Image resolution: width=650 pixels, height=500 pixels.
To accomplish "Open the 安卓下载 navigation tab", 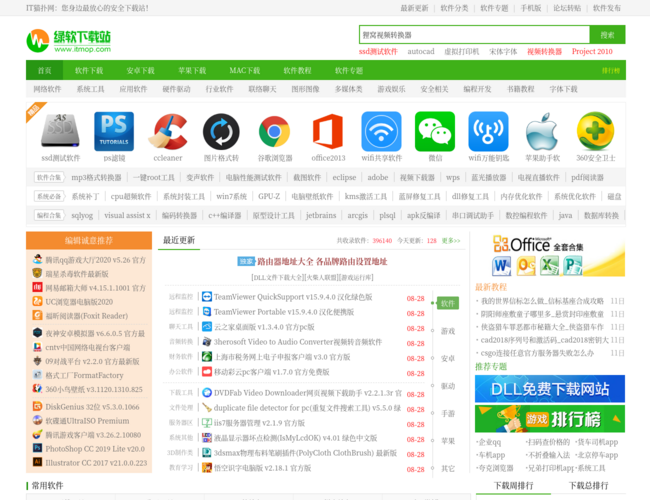I will point(141,71).
